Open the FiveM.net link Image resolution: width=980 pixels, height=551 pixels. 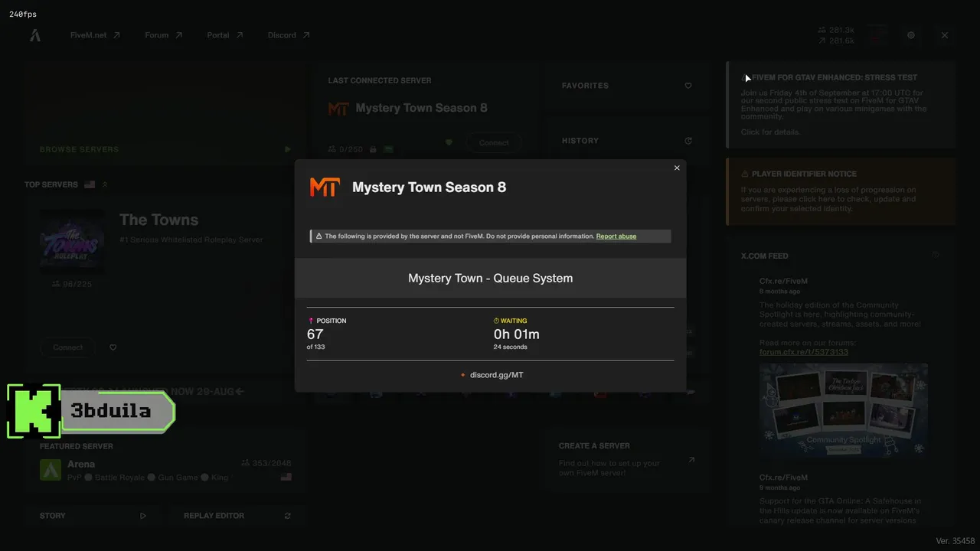click(95, 35)
